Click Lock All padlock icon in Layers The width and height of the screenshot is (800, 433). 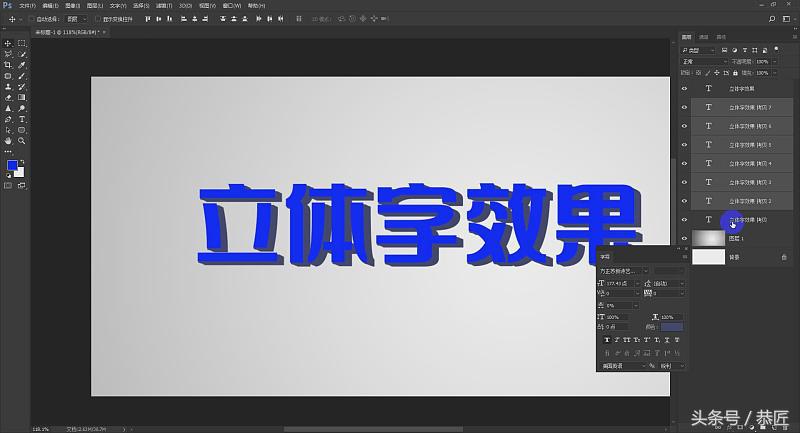pos(735,73)
